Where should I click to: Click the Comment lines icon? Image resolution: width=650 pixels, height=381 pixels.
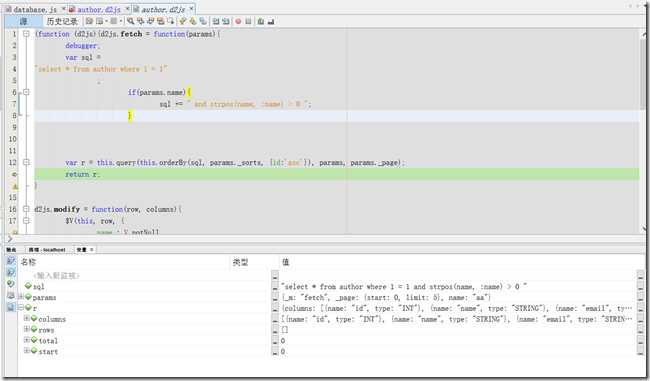point(260,21)
